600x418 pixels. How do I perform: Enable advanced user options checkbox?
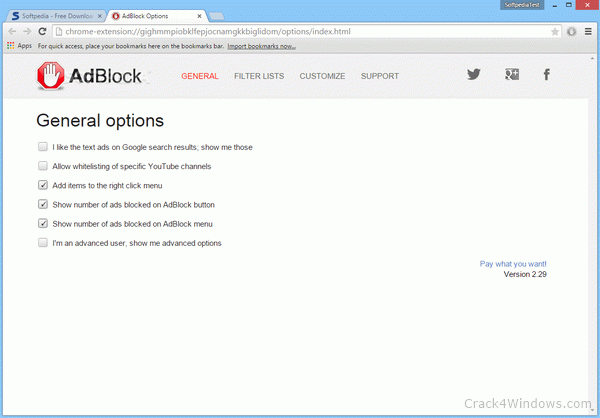(x=43, y=243)
